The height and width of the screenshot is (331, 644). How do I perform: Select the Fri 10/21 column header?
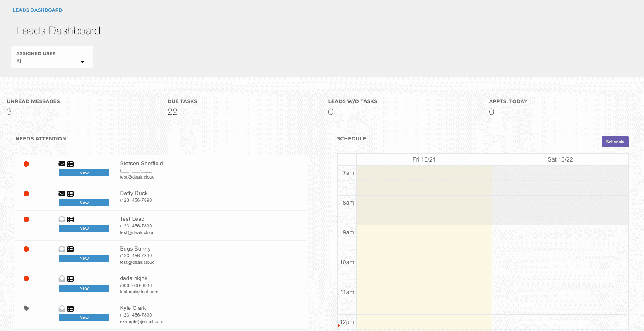pyautogui.click(x=424, y=159)
